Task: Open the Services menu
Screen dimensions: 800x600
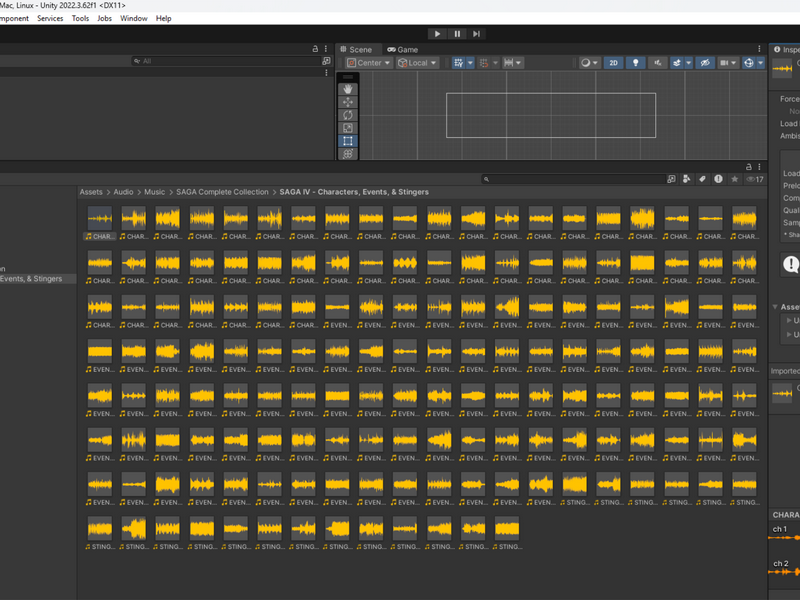Action: 50,18
